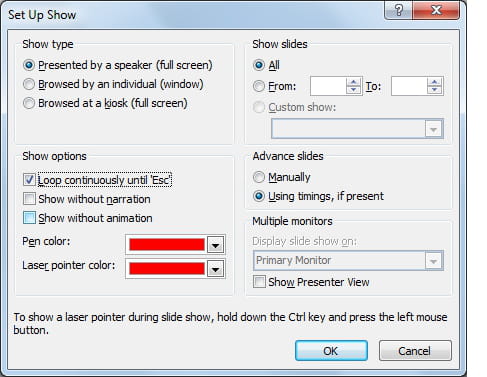Confirm settings with the OK button
487x377 pixels.
tap(331, 351)
